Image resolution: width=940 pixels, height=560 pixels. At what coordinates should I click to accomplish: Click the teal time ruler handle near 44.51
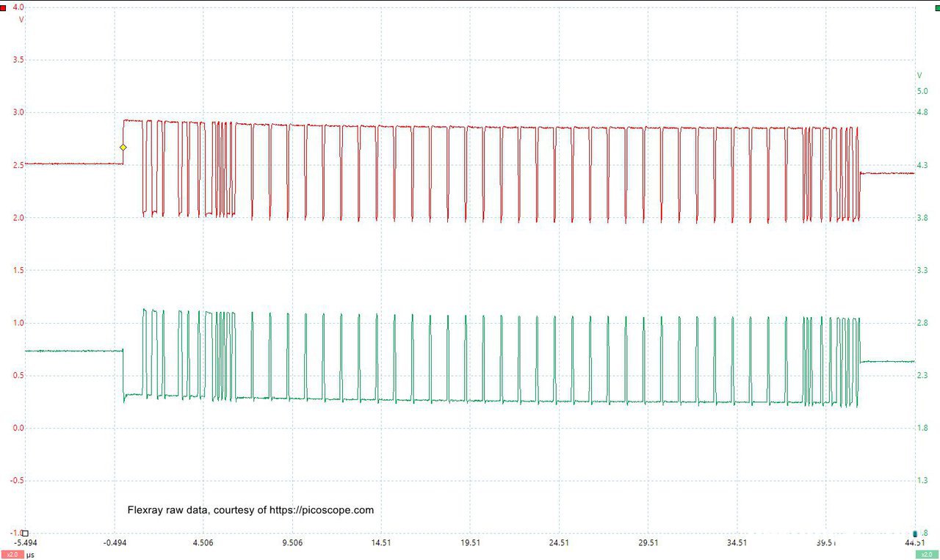pos(915,534)
